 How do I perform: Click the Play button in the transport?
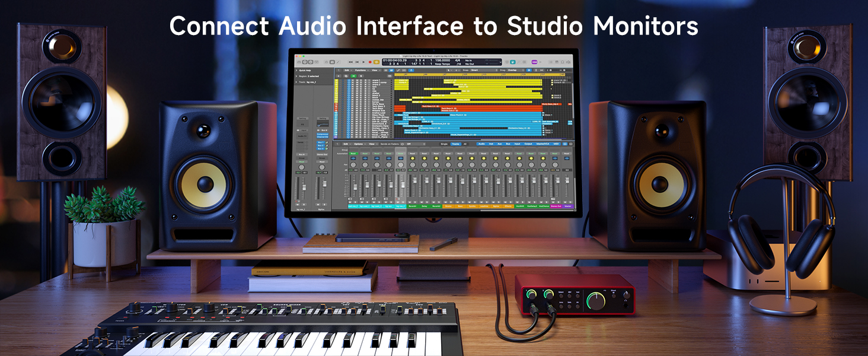pyautogui.click(x=364, y=62)
